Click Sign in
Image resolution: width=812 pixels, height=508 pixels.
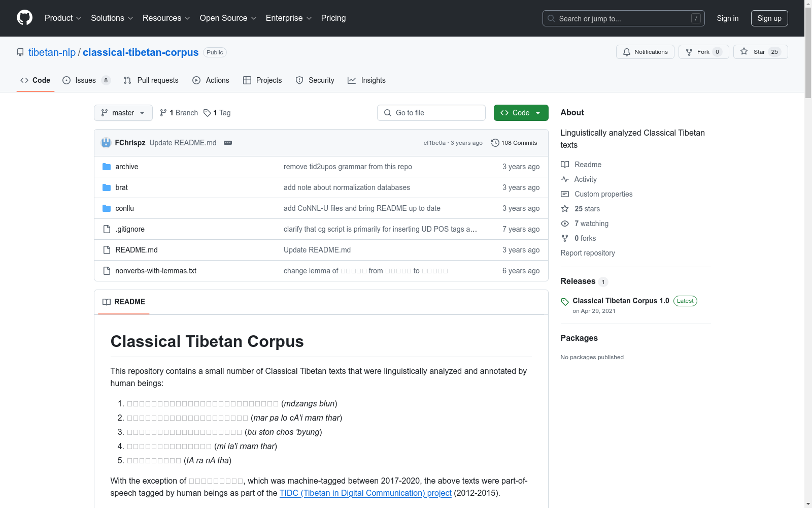point(728,18)
